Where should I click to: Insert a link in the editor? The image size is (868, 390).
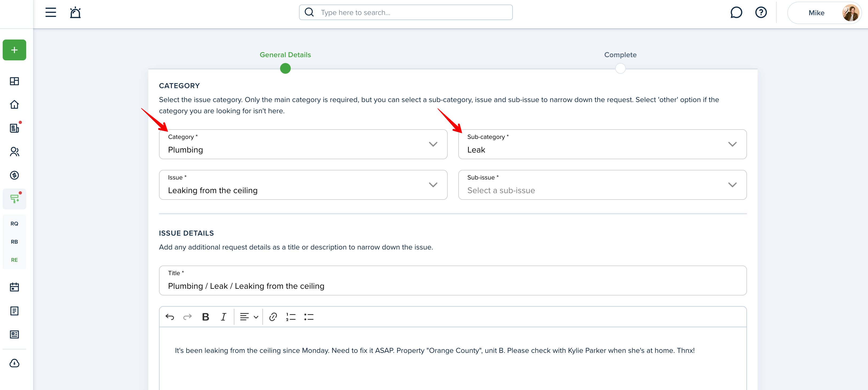pos(273,317)
